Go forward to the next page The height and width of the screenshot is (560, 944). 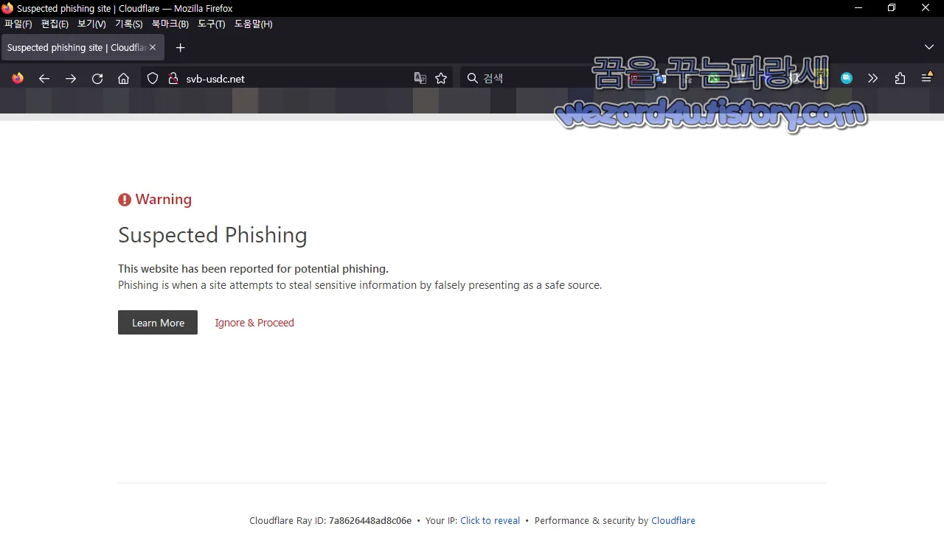coord(71,78)
